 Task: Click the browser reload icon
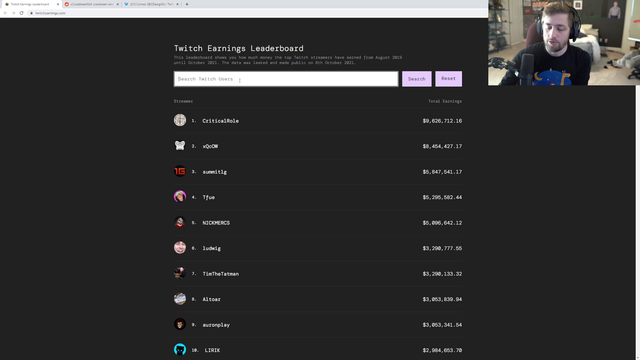[22, 13]
